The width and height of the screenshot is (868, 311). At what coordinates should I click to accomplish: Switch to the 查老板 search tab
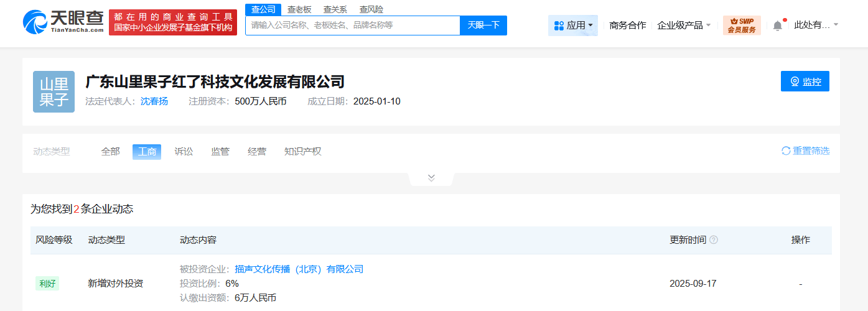click(x=299, y=9)
